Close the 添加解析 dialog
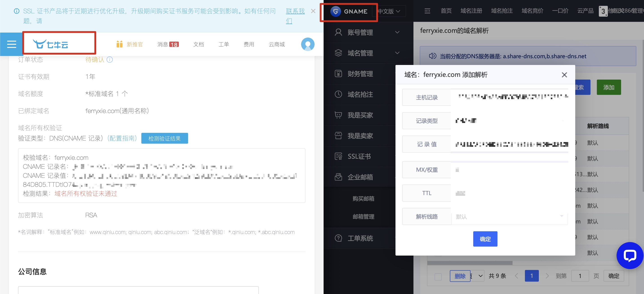 (x=564, y=75)
